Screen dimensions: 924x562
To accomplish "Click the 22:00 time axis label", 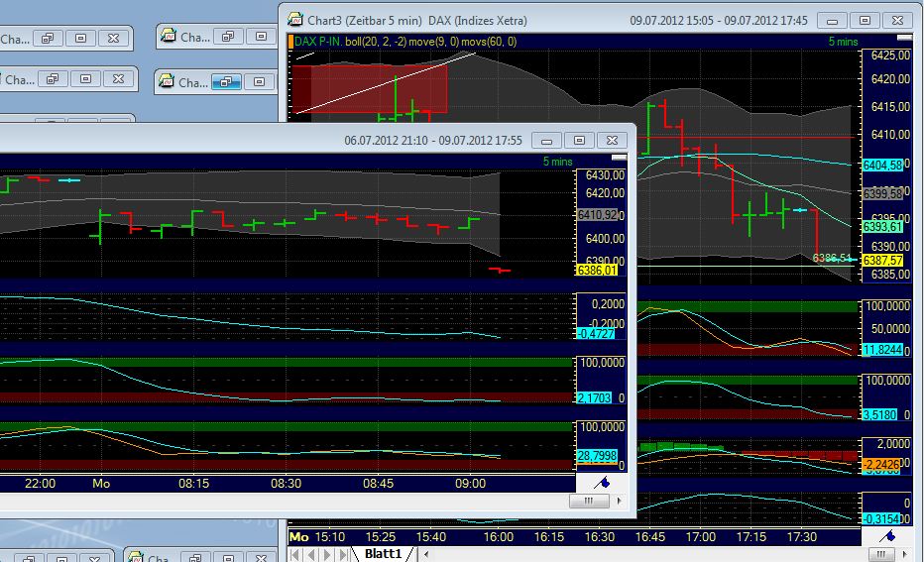I will coord(40,484).
